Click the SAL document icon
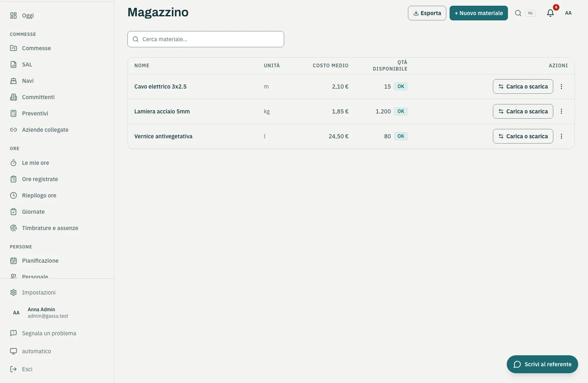 tap(13, 64)
